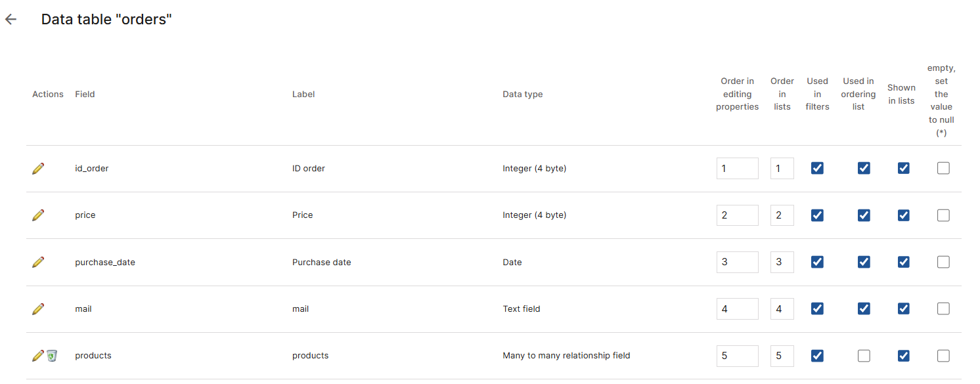Toggle 'Used in filters' for products

click(x=817, y=356)
